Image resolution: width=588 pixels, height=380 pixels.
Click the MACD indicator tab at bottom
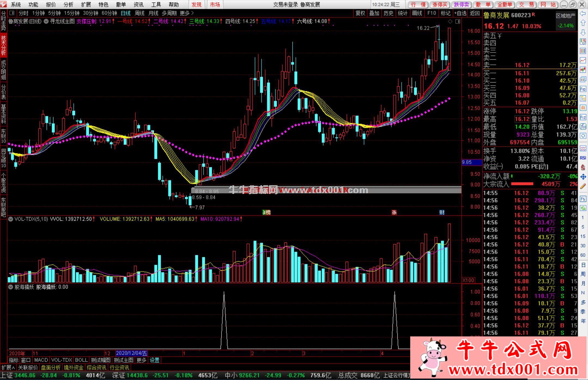coord(41,360)
